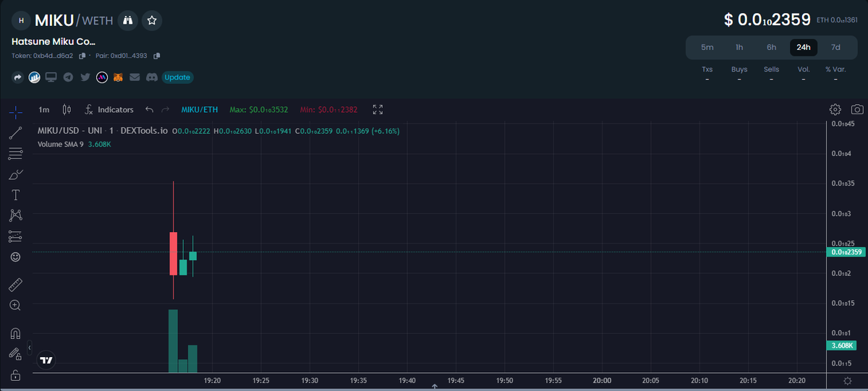Image resolution: width=868 pixels, height=391 pixels.
Task: Open the Twitter link icon
Action: click(x=85, y=77)
